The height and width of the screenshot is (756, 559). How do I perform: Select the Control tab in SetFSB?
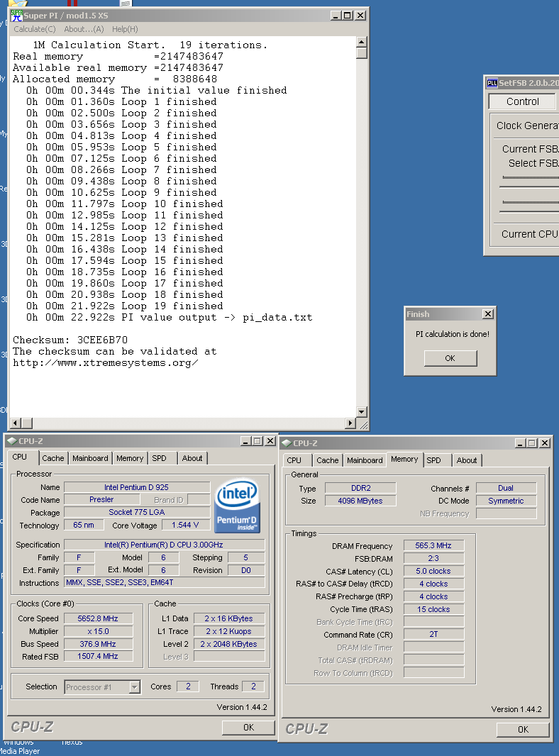point(523,101)
